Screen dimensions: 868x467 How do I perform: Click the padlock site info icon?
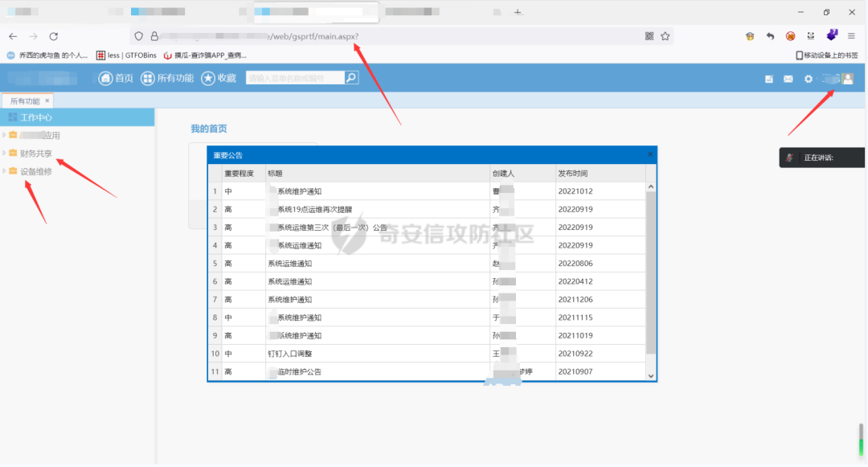click(x=154, y=36)
